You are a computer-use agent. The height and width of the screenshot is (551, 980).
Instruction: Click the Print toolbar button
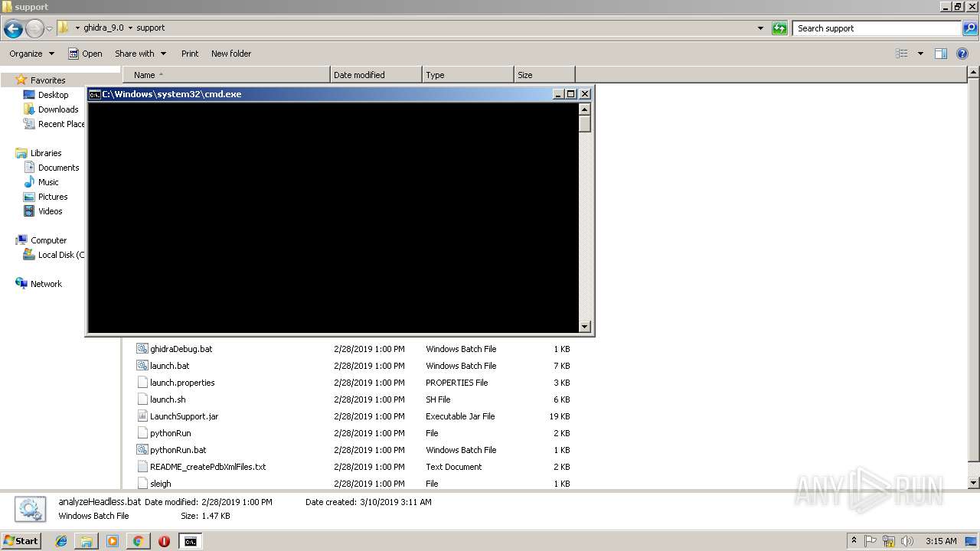click(x=190, y=54)
